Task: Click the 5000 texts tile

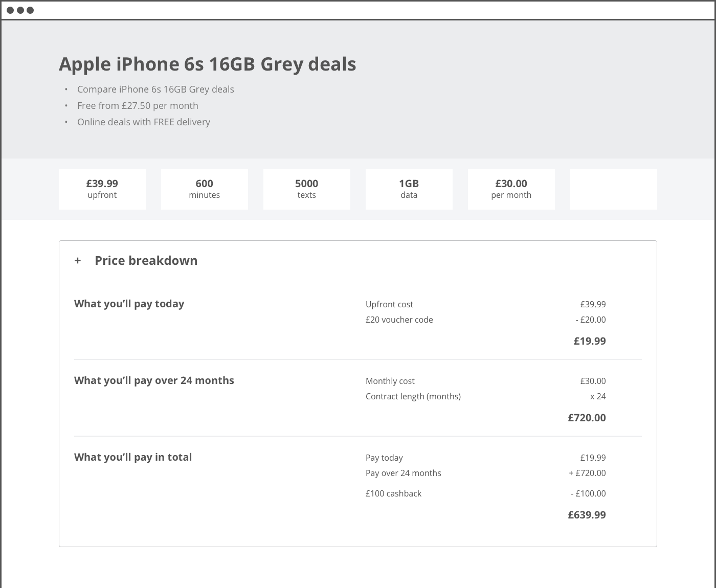Action: point(307,189)
